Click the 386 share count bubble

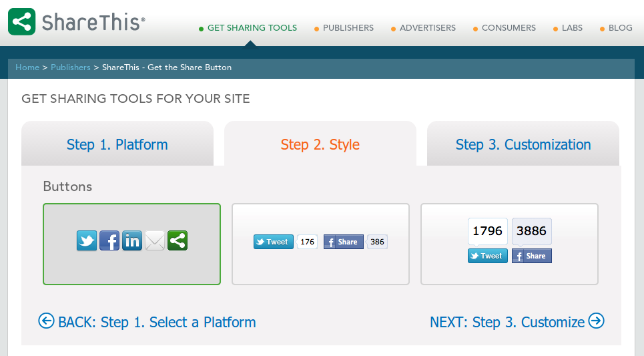pos(377,242)
